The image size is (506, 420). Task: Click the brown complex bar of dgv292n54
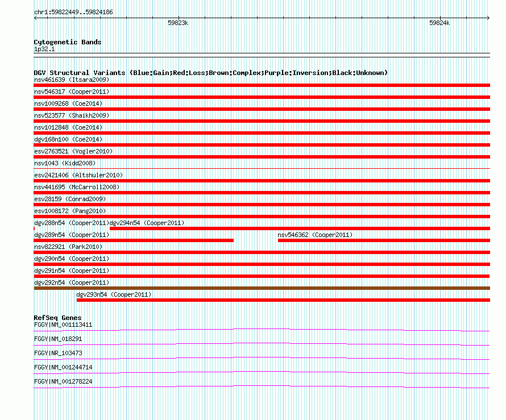(x=262, y=288)
